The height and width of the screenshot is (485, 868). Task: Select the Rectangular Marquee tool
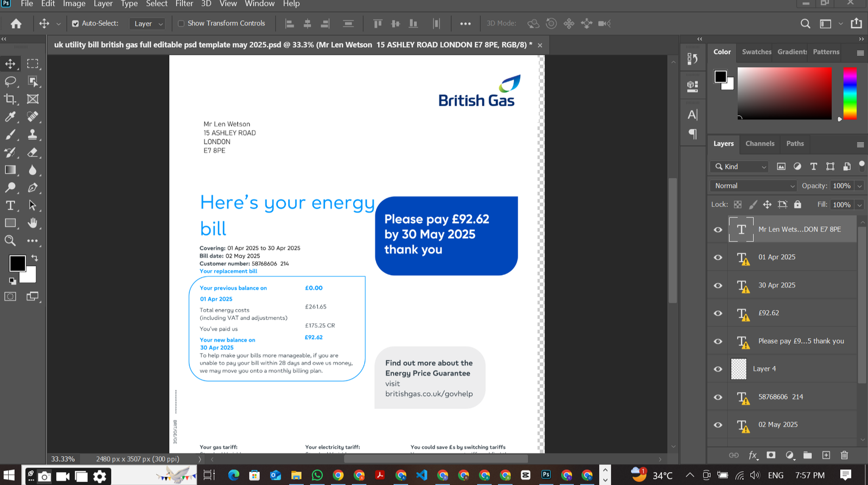[33, 63]
